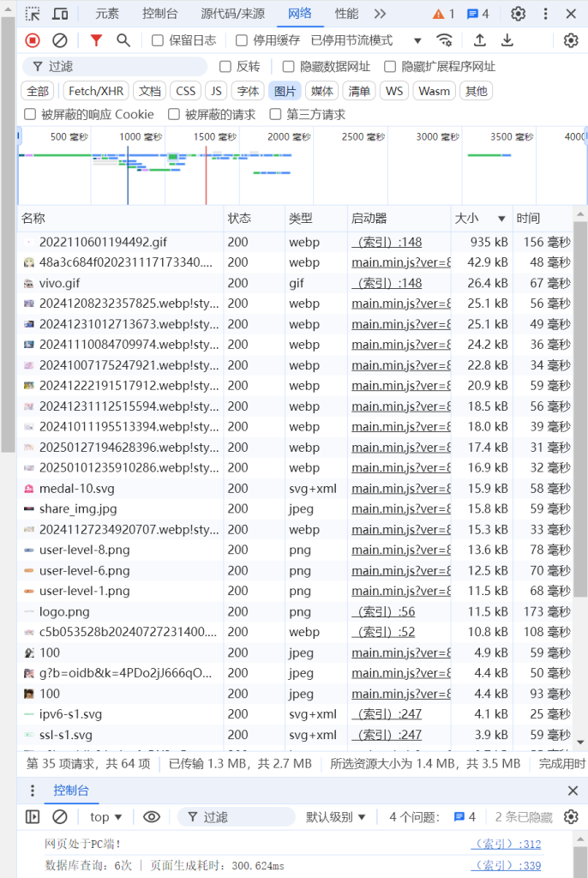Open the 已停用节流模式 throttling dropdown
This screenshot has width=588, height=878.
tap(366, 40)
